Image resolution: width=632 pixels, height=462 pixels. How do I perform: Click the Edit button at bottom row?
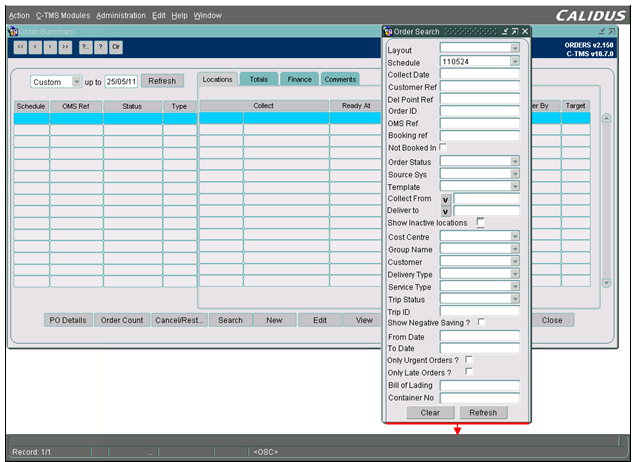[320, 320]
